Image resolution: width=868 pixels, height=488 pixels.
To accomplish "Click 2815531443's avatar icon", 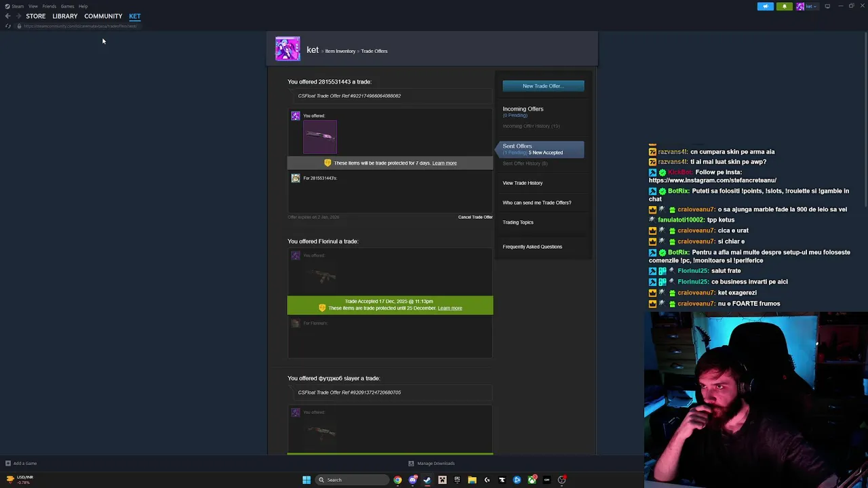I will click(296, 178).
